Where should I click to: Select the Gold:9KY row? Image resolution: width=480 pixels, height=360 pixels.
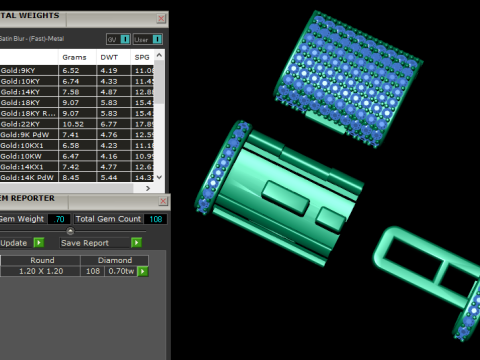coord(77,70)
